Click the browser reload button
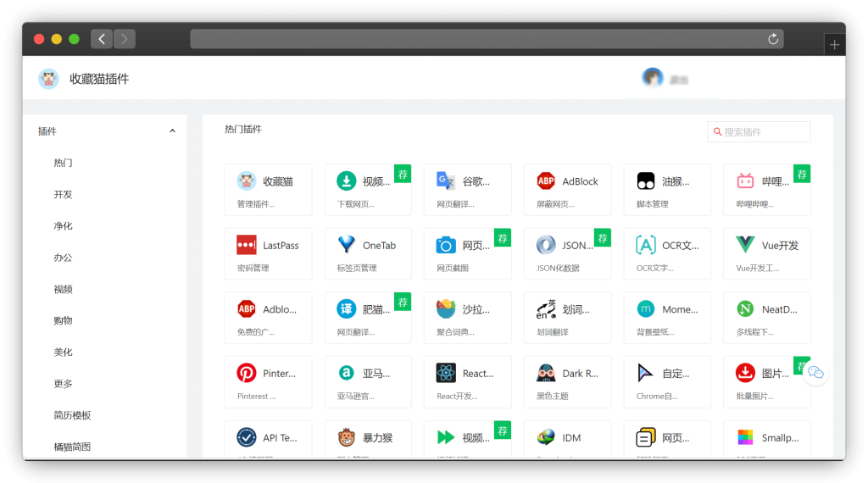Image resolution: width=868 pixels, height=483 pixels. 772,39
